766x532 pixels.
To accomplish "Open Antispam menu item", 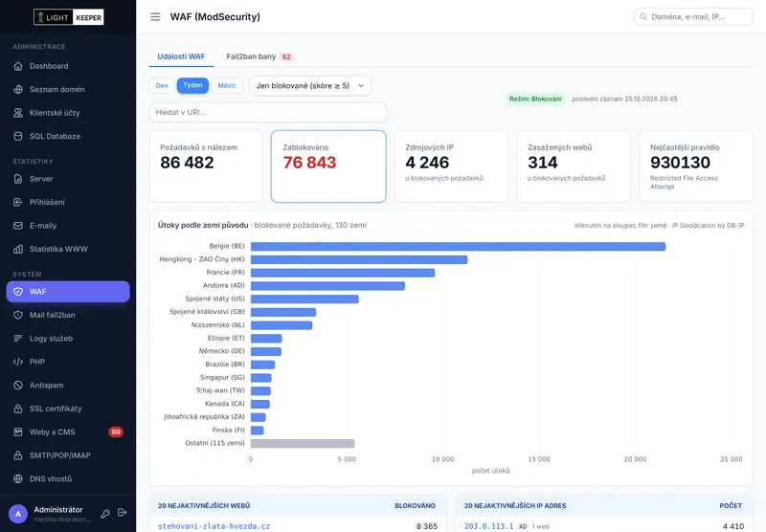I will (x=68, y=385).
